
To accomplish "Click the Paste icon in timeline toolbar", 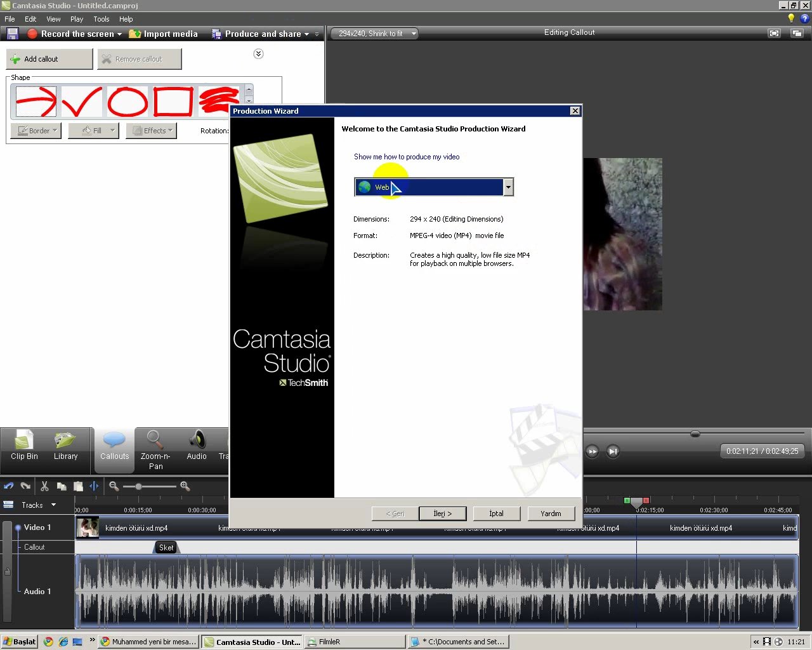I will [x=78, y=486].
